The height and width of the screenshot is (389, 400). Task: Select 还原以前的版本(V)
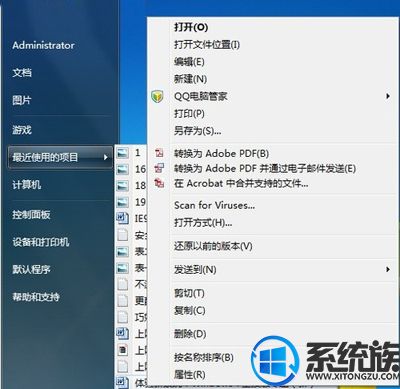(213, 246)
